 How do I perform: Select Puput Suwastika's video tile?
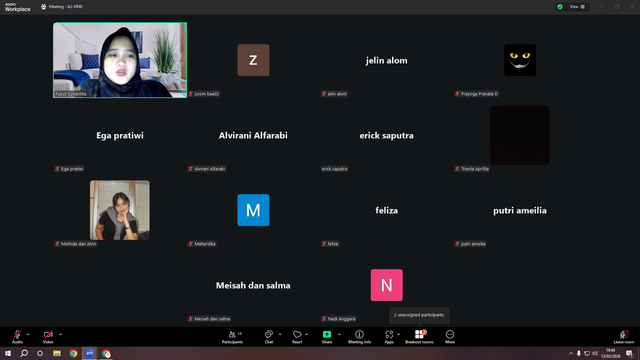pos(120,60)
